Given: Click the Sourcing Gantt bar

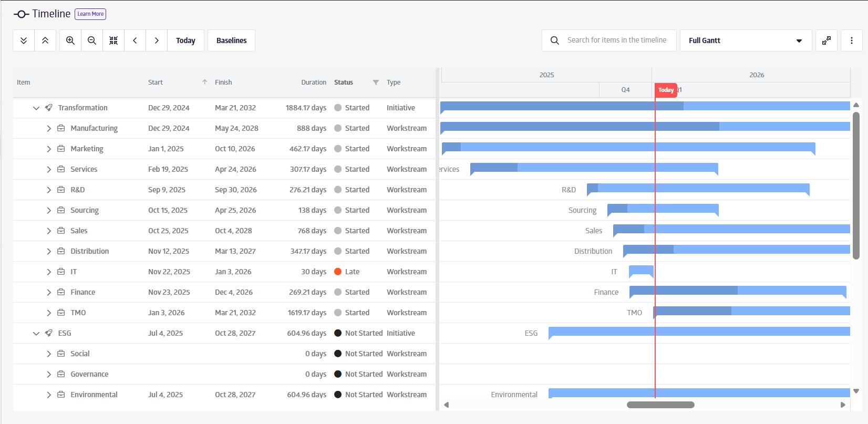Looking at the screenshot, I should coord(663,209).
